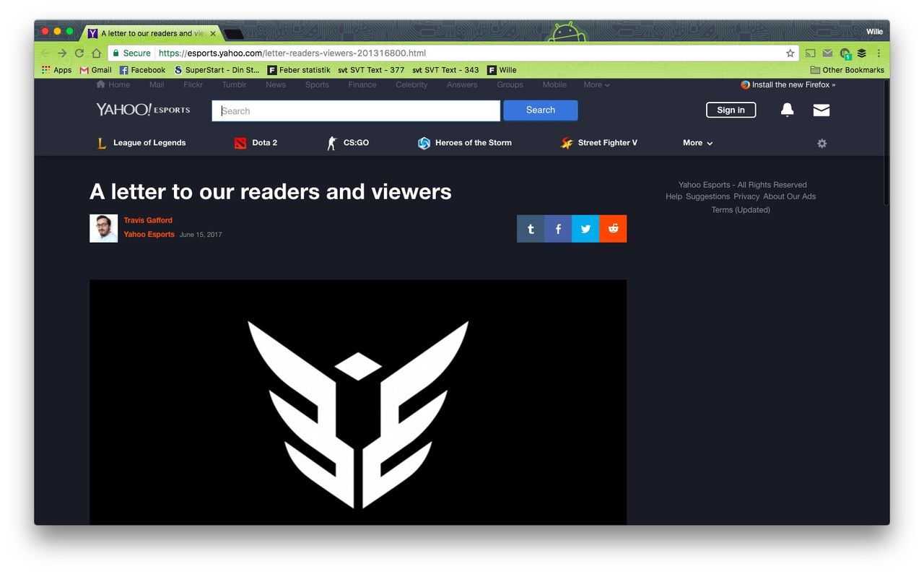Open Groups in the Yahoo top bar
924x574 pixels.
tap(510, 84)
